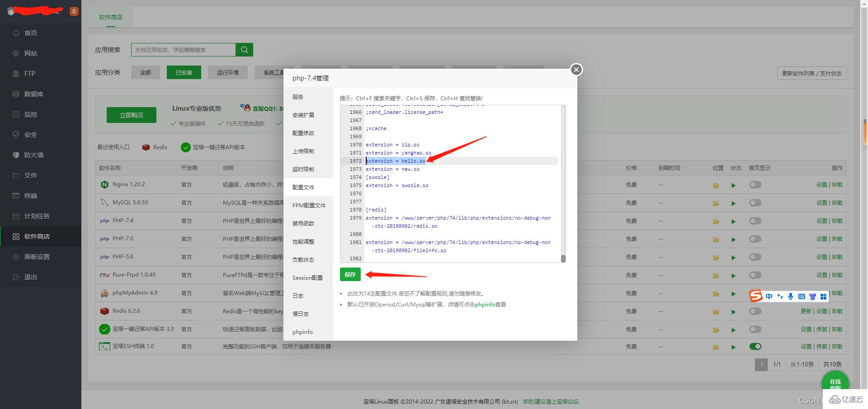Open Session配置 tab in php dialog
Image resolution: width=868 pixels, height=409 pixels.
[308, 278]
